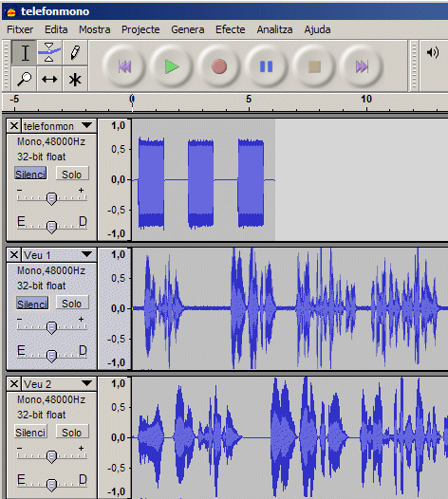Toggle Silenci mute on Veu 1 track
The image size is (448, 499).
click(32, 304)
